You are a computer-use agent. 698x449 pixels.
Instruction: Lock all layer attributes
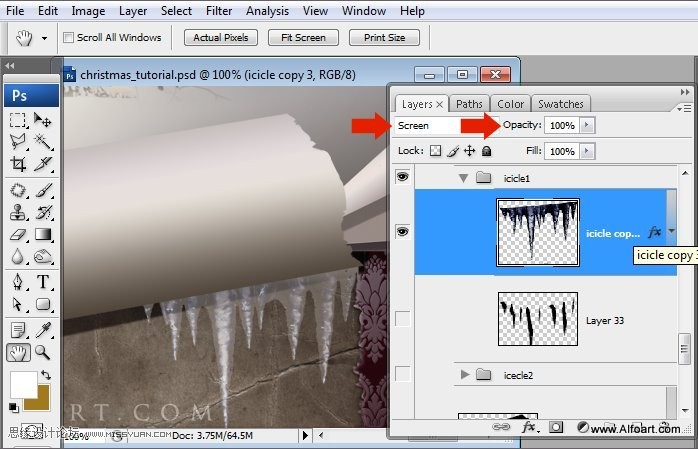tap(487, 151)
